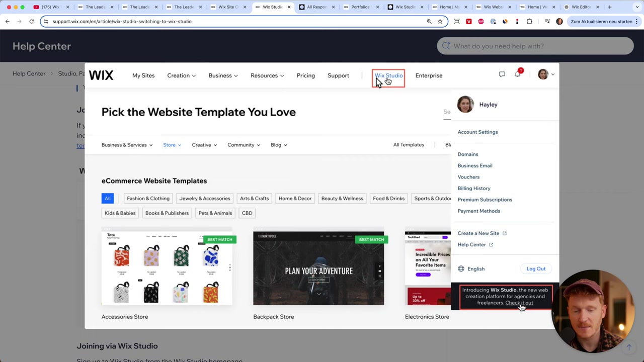The height and width of the screenshot is (362, 644).
Task: Expand the Business & Services category
Action: coord(127,145)
